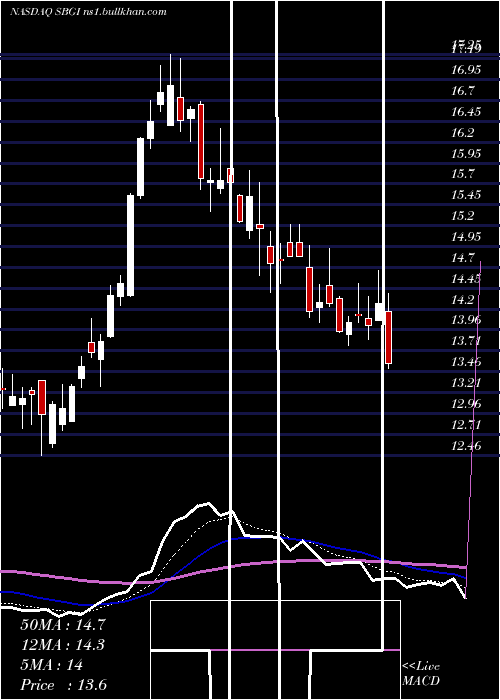
Task: Click the 15.7 price axis label
Action: [462, 174]
